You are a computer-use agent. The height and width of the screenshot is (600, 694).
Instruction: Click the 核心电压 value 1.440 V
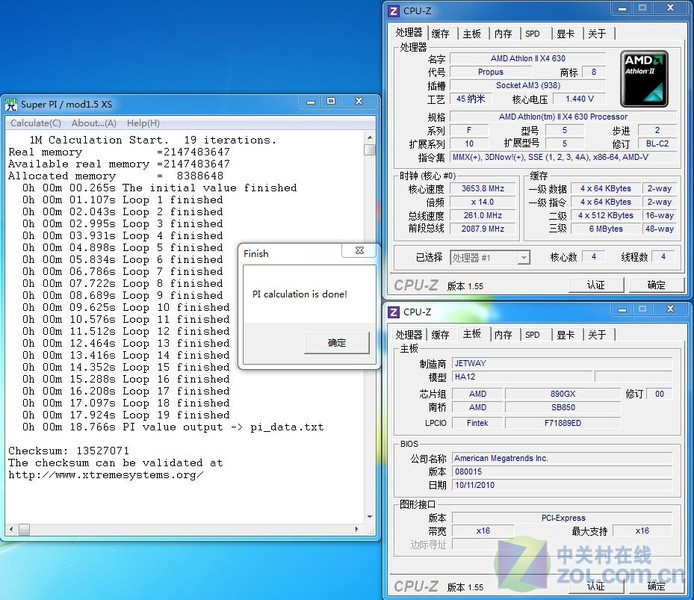click(x=579, y=99)
